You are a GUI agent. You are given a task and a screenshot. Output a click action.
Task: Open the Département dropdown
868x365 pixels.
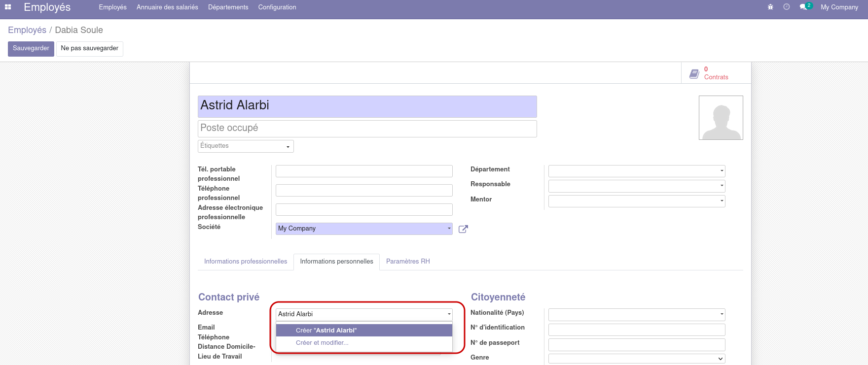point(637,171)
